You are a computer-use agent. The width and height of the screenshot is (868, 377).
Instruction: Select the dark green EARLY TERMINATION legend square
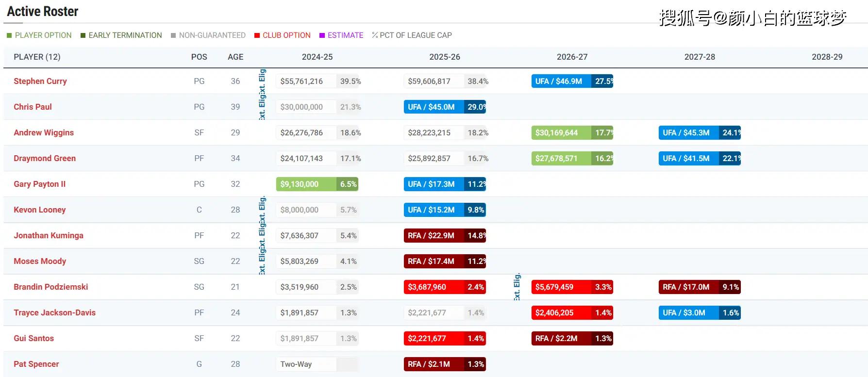83,35
